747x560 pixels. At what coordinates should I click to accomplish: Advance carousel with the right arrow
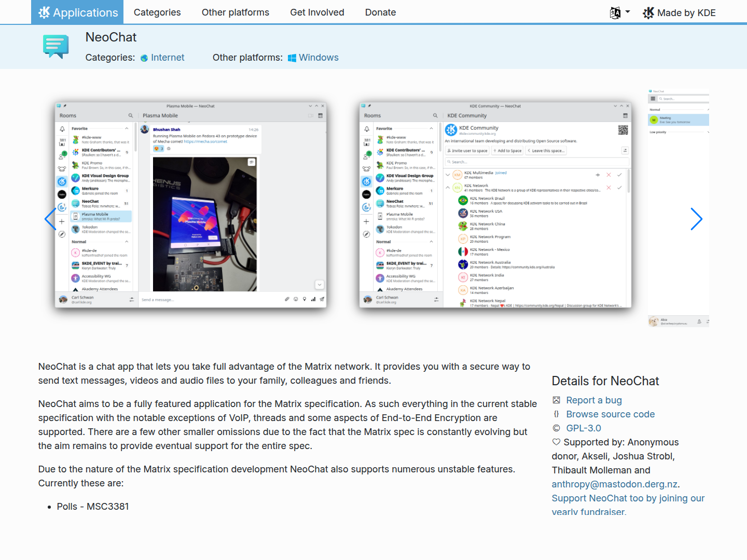click(697, 219)
